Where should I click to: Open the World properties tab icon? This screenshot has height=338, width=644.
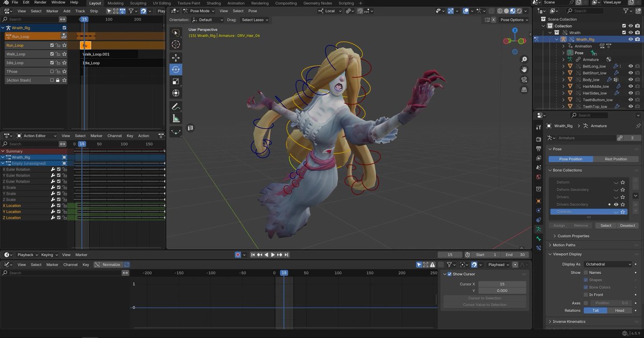click(x=538, y=177)
